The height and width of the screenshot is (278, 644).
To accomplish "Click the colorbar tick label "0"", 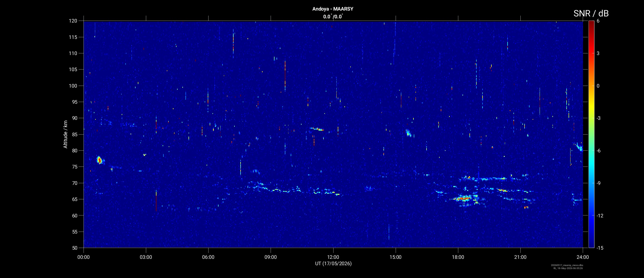I will click(598, 86).
